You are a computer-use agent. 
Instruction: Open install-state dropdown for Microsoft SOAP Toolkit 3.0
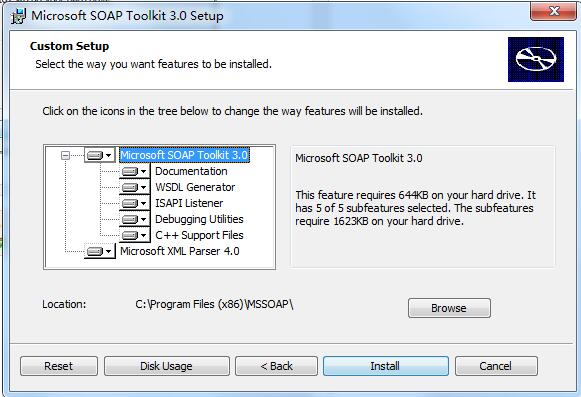coord(100,155)
